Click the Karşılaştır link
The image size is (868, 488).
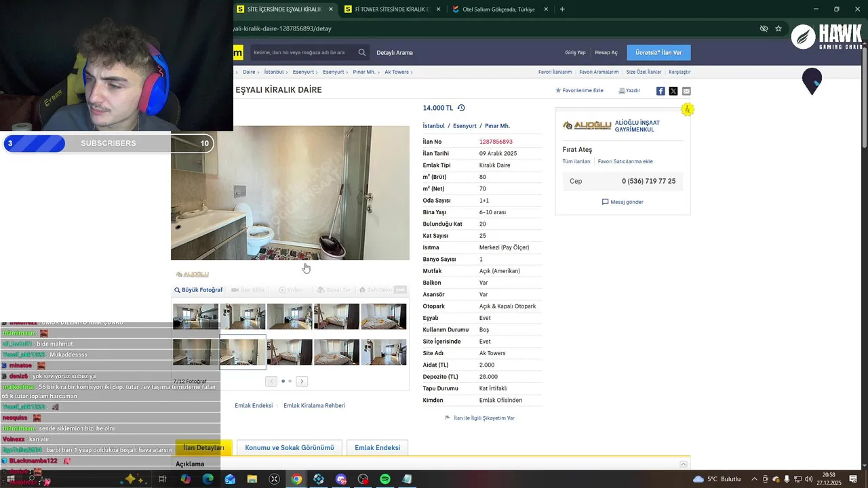(679, 72)
